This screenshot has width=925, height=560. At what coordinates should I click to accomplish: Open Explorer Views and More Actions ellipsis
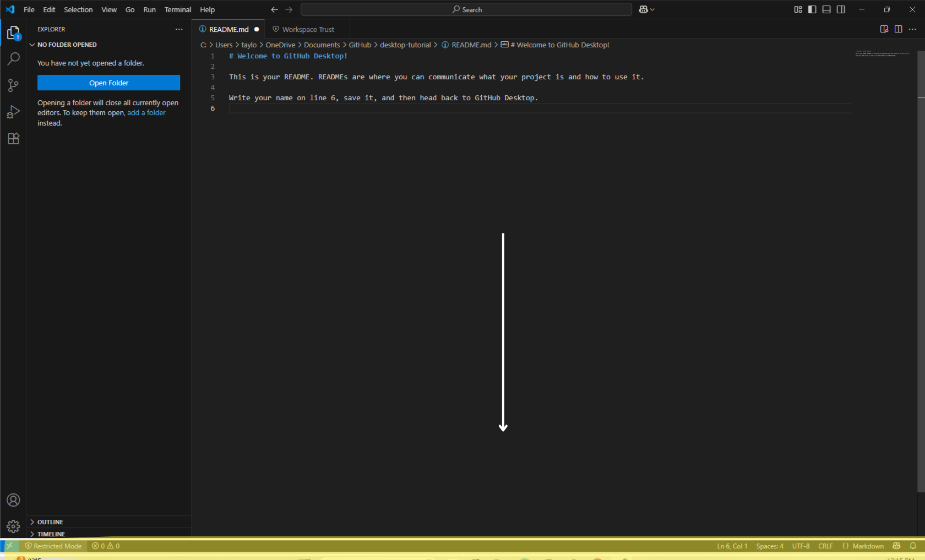click(x=179, y=29)
